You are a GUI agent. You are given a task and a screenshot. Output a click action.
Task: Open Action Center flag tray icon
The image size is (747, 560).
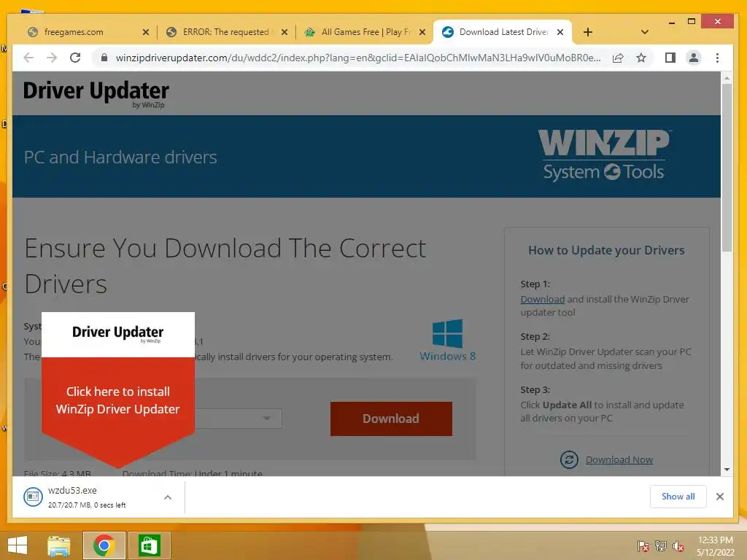point(643,546)
